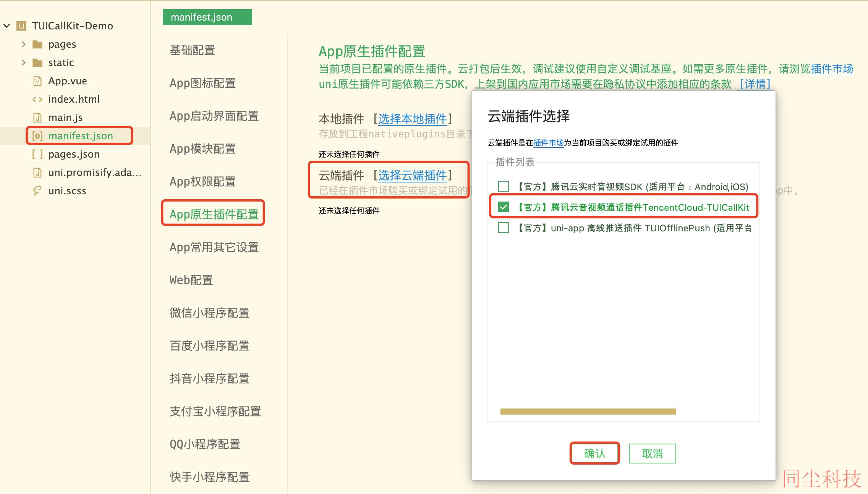Click the App原生插件配置 page heading
Image resolution: width=868 pixels, height=494 pixels.
click(x=372, y=51)
